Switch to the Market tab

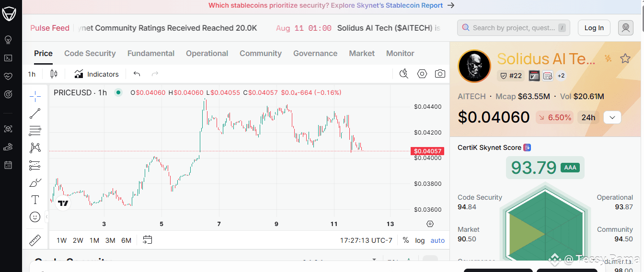click(362, 53)
